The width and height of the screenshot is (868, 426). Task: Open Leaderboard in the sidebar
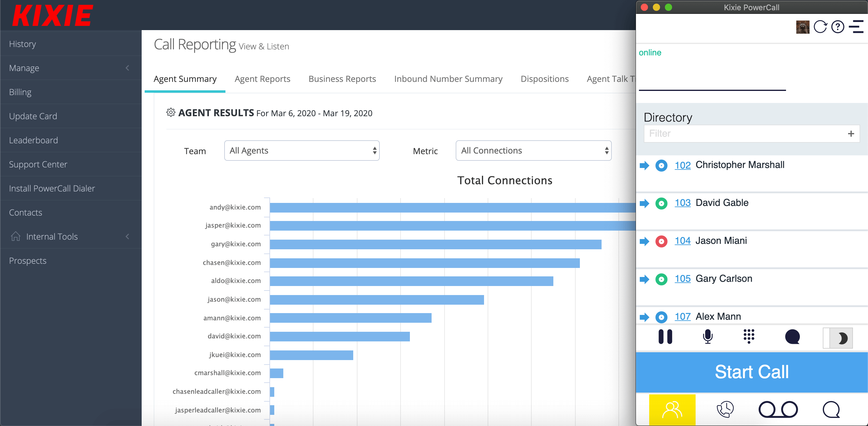pos(71,140)
